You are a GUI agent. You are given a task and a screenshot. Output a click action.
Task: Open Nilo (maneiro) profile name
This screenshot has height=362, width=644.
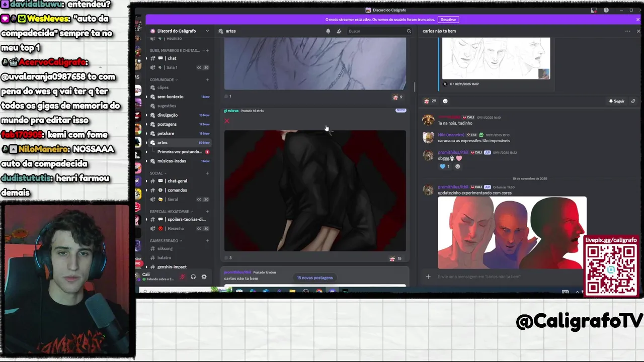[x=451, y=135]
